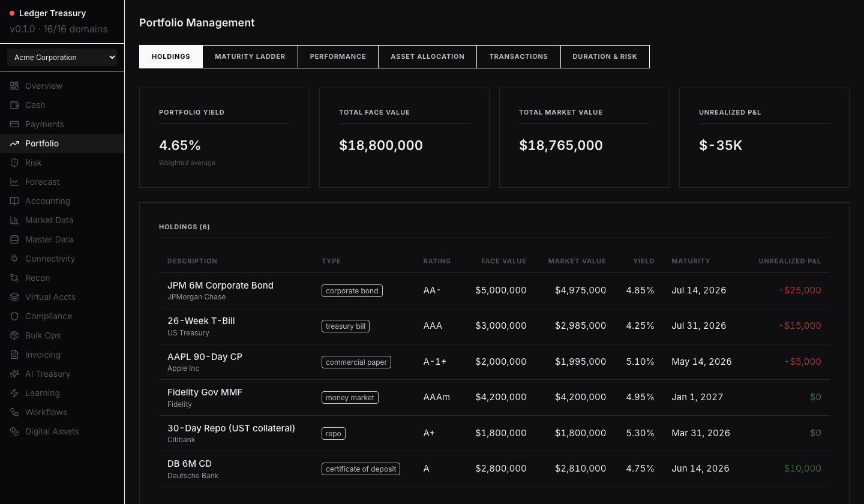Click the Yield column header
Screen dimensions: 864x504
[644, 261]
